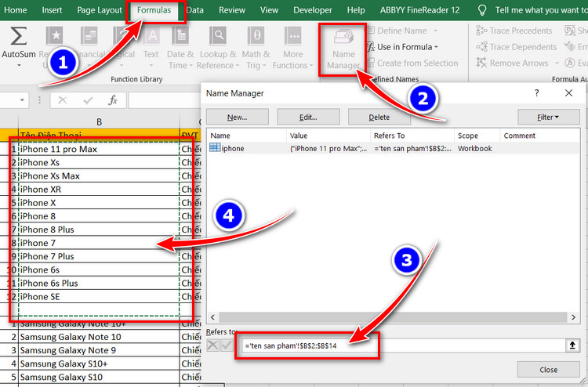Screen dimensions: 588x387
Task: Click the Tell me lightbulb icon
Action: coord(482,10)
